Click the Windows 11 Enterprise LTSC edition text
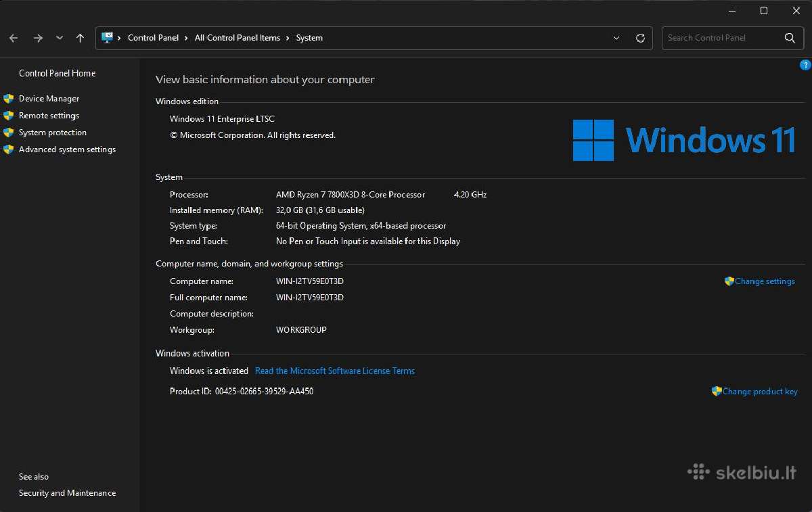This screenshot has height=512, width=812. [222, 119]
